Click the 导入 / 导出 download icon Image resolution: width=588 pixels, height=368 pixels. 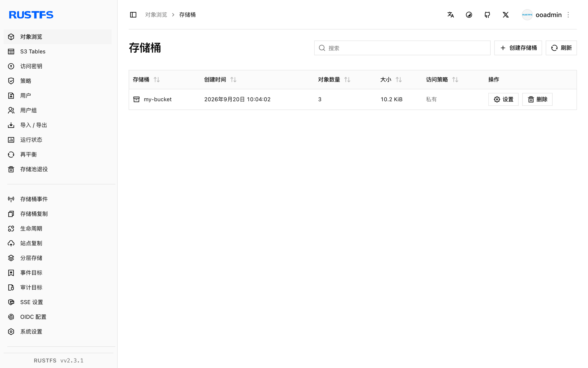click(x=11, y=125)
